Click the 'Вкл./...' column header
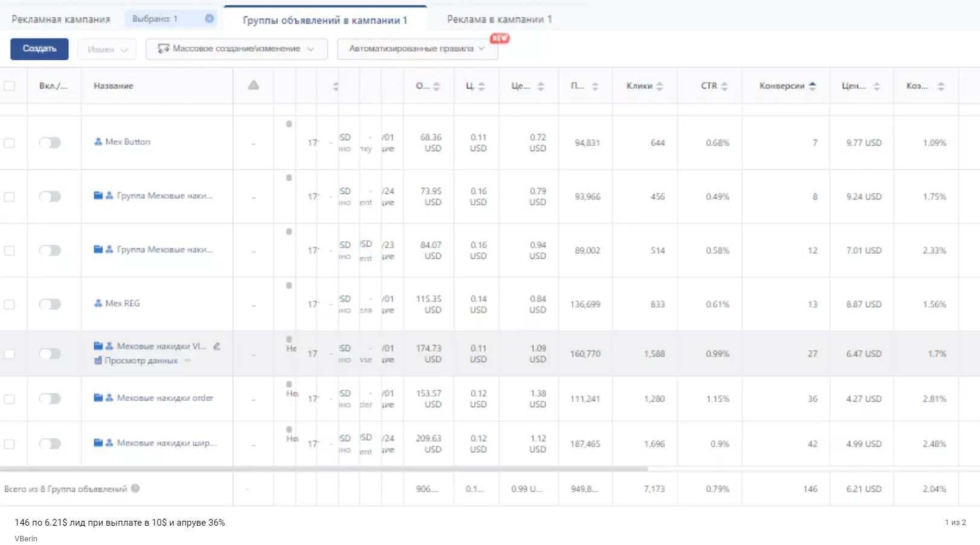 (x=53, y=86)
